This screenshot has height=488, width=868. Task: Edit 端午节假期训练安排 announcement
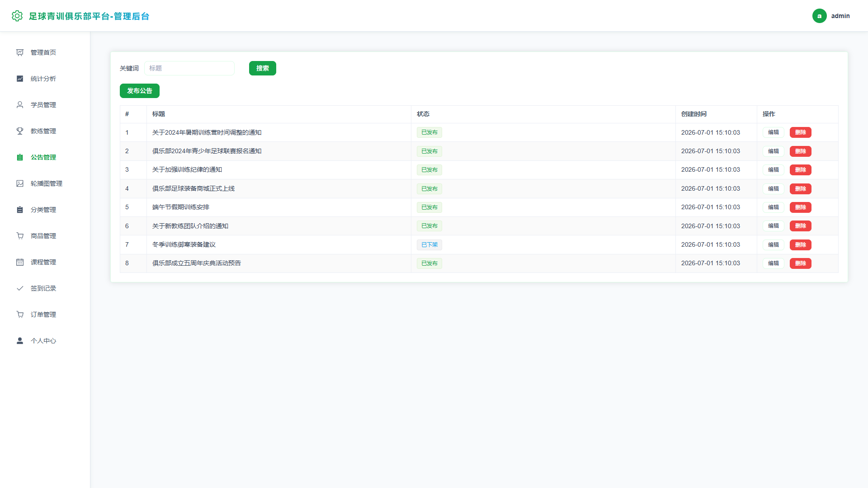coord(773,207)
